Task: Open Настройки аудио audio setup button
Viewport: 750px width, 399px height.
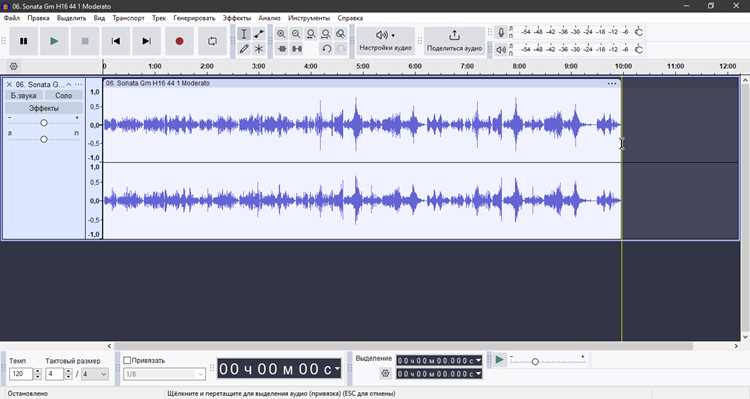Action: (386, 41)
